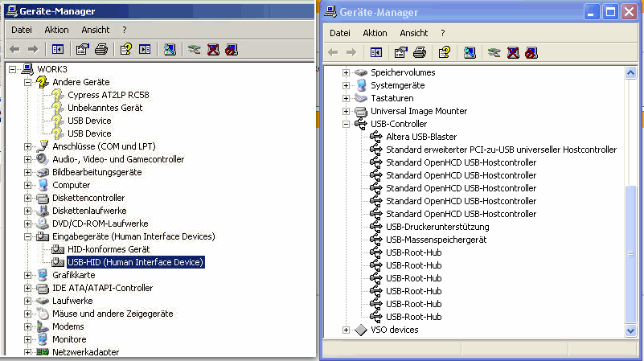Expand the VSO devices node

click(x=347, y=330)
